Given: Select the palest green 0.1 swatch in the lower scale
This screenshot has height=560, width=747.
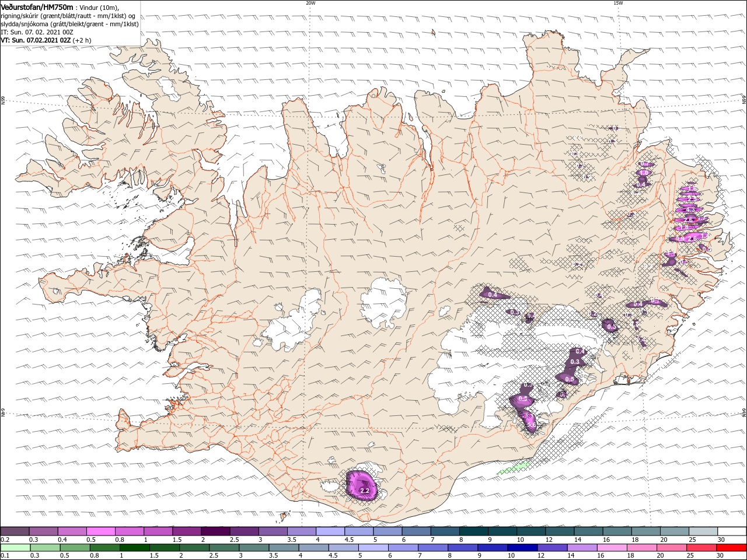Looking at the screenshot, I should [x=15, y=548].
